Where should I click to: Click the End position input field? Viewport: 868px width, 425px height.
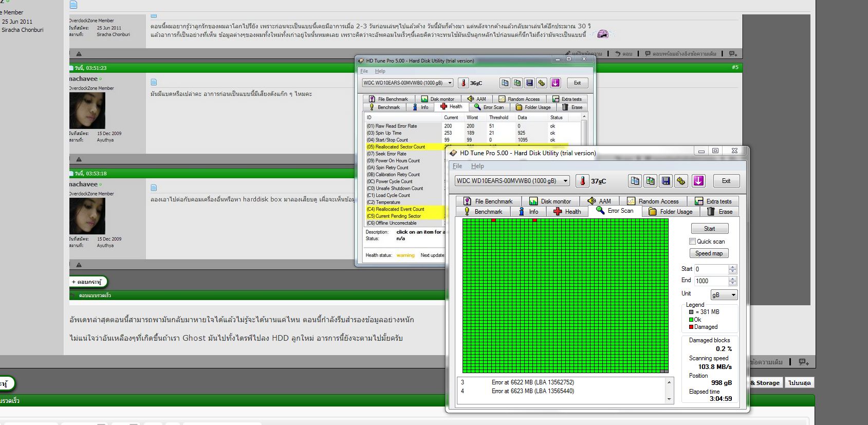[x=711, y=281]
